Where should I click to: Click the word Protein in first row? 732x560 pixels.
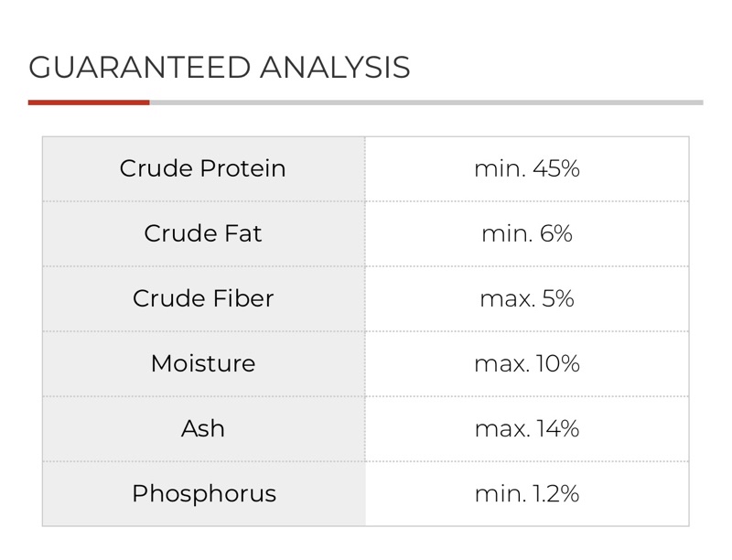(x=242, y=168)
